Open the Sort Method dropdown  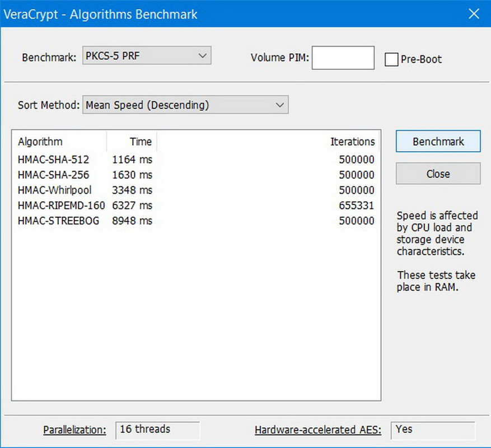point(185,105)
